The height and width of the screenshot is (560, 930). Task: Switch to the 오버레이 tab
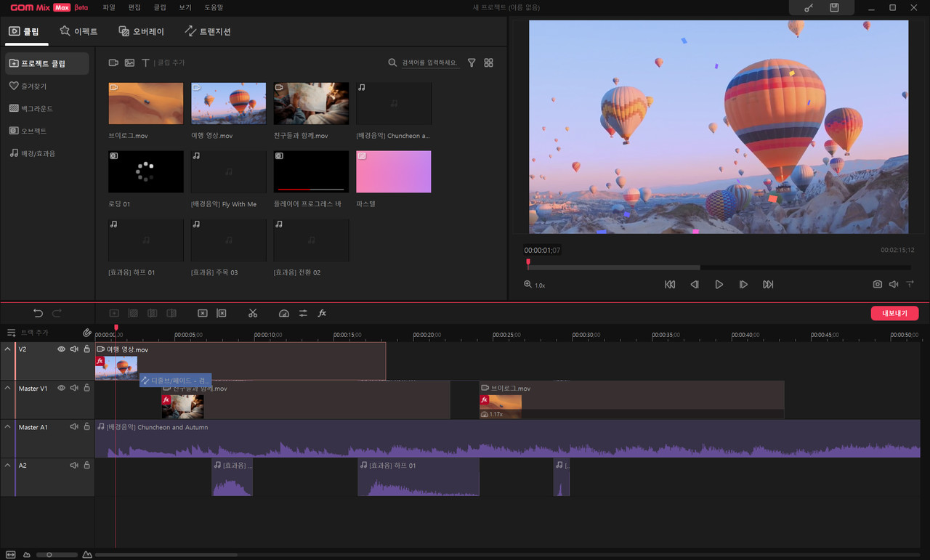[x=141, y=31]
